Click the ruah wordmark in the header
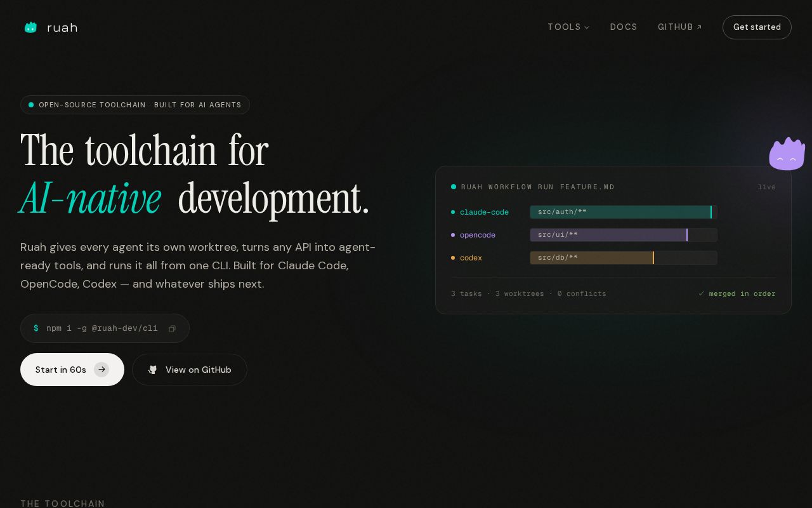This screenshot has height=508, width=812. point(62,27)
